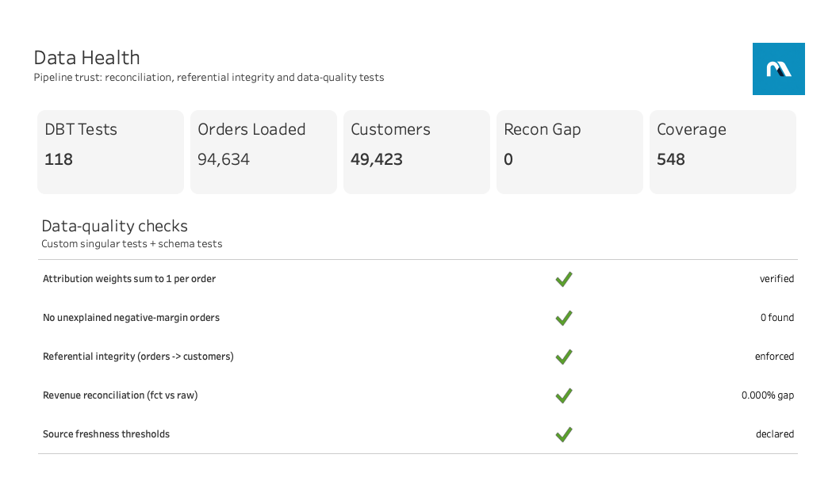Viewport: 832px width, 504px height.
Task: Select the Coverage card
Action: [x=723, y=152]
